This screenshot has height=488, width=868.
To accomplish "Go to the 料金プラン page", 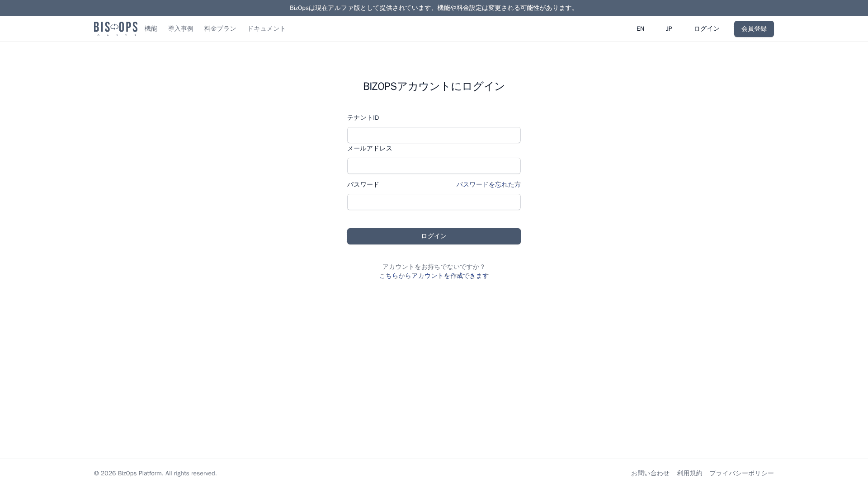I will coord(220,29).
